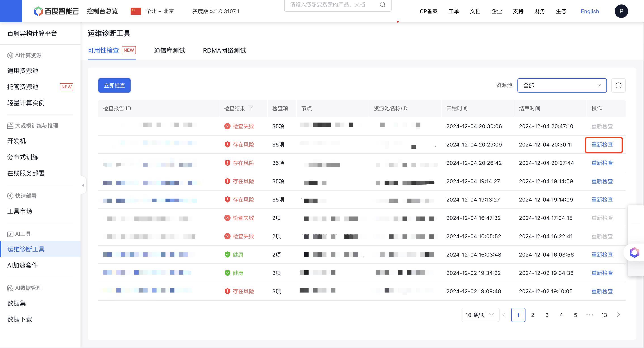Open the 10 条/页 page size dropdown
The width and height of the screenshot is (644, 348).
coord(480,315)
